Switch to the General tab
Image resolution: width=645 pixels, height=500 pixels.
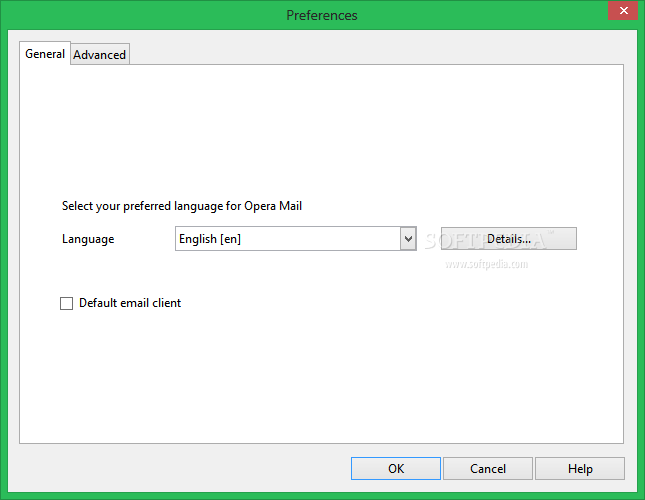[x=45, y=53]
